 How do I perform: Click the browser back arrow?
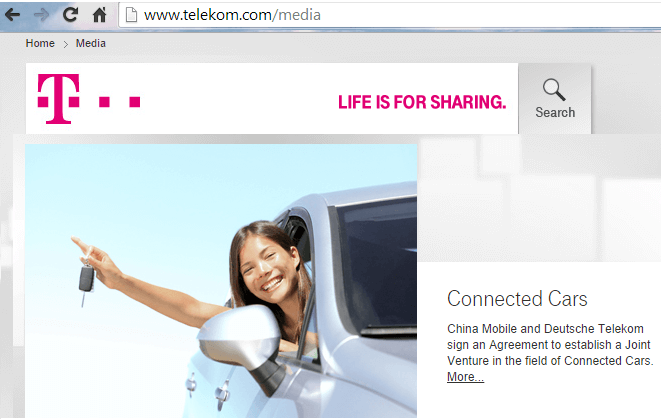(13, 15)
